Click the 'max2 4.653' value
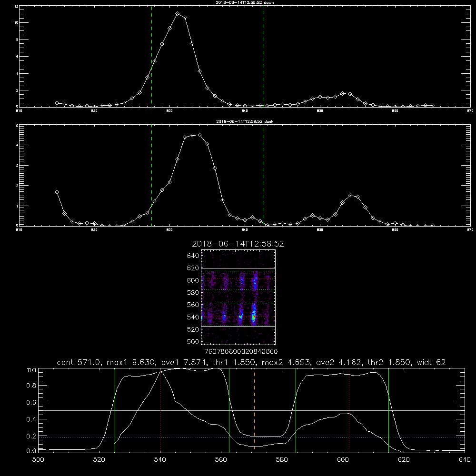Image resolution: width=476 pixels, height=476 pixels. tap(285, 362)
